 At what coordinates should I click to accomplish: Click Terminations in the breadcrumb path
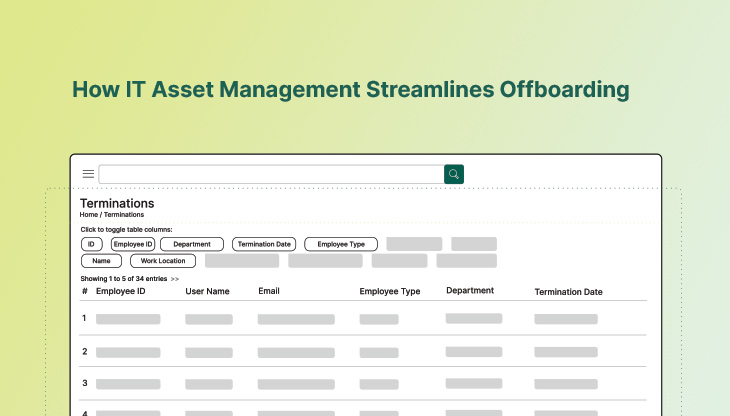point(123,215)
